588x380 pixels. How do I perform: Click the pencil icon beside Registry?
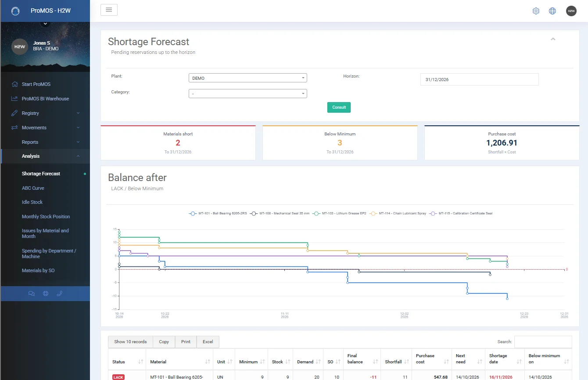(14, 113)
